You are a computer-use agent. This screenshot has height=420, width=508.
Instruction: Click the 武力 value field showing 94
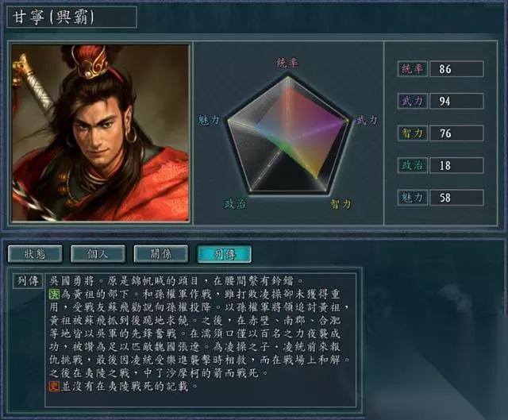pyautogui.click(x=456, y=101)
